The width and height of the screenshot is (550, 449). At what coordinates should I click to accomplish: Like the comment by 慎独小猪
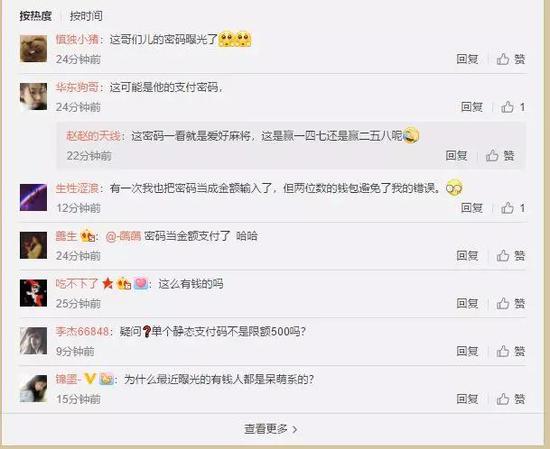click(x=511, y=59)
